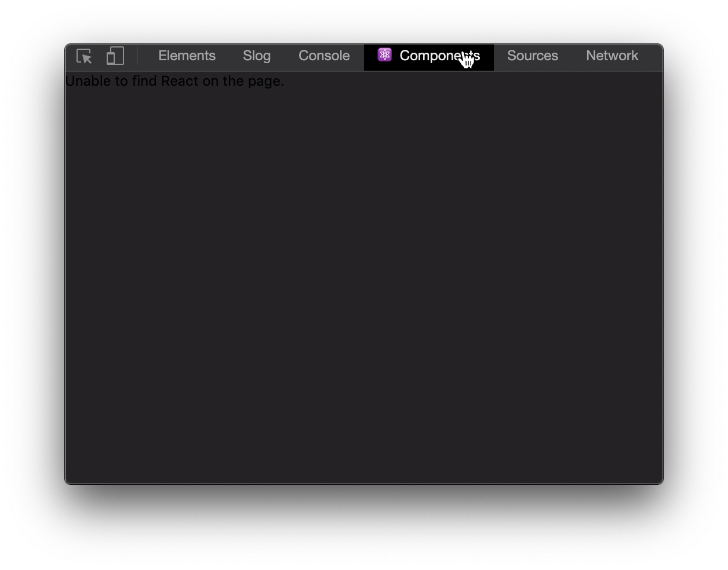Open device emulation via the phone icon

115,56
